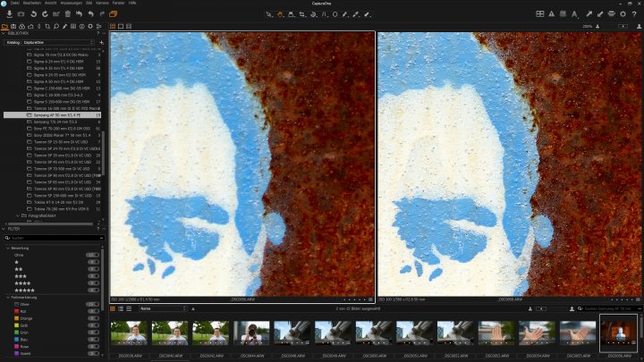This screenshot has height=362, width=644.
Task: Click the red Rot color swatch
Action: coord(16,311)
